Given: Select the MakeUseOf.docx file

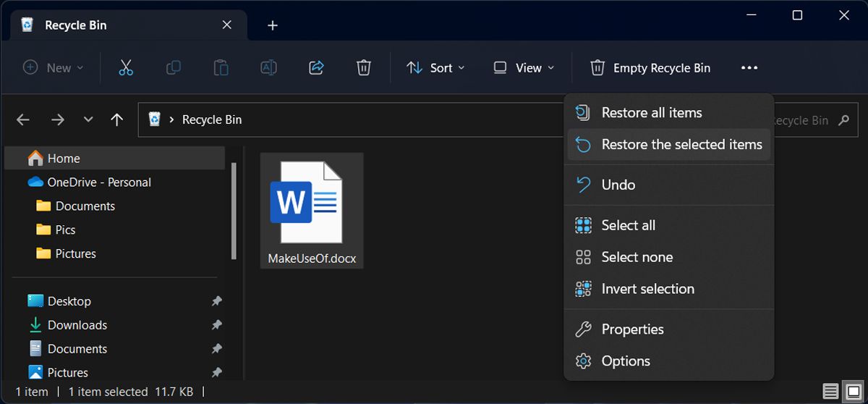Looking at the screenshot, I should [x=312, y=210].
